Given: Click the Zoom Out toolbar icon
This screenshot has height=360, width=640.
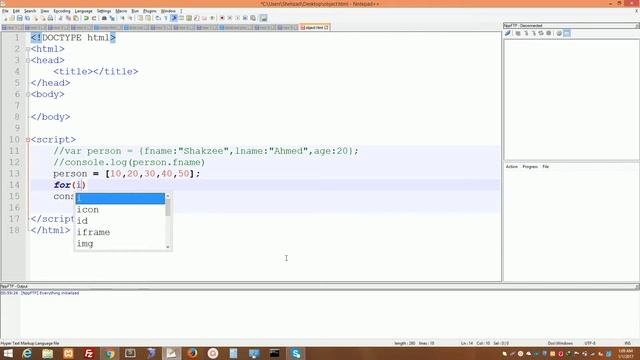Looking at the screenshot, I should [130, 18].
